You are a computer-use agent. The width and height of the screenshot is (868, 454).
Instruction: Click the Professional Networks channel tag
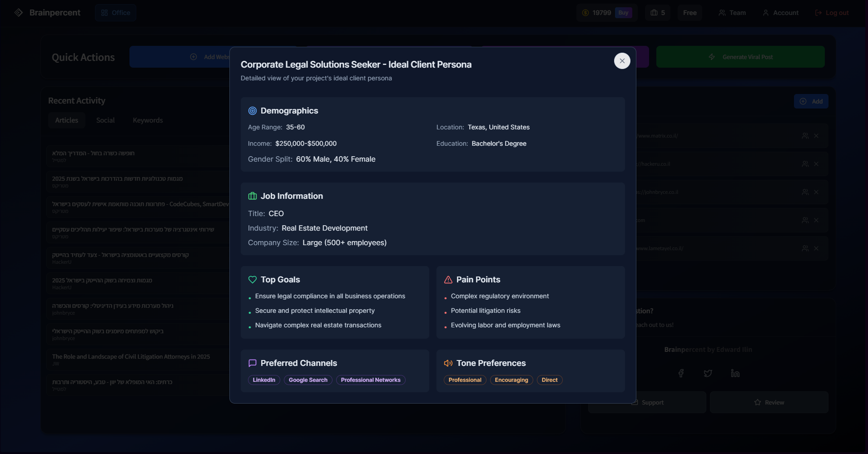coord(371,380)
